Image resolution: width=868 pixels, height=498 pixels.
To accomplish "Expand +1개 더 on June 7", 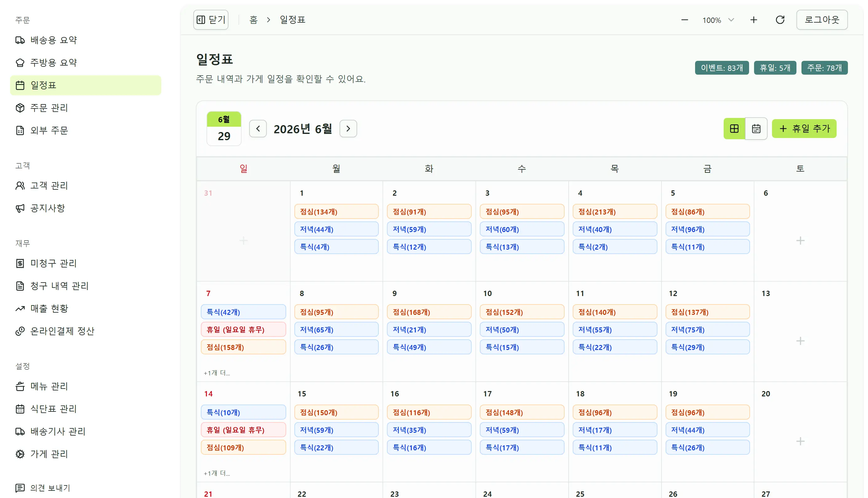I will (217, 373).
